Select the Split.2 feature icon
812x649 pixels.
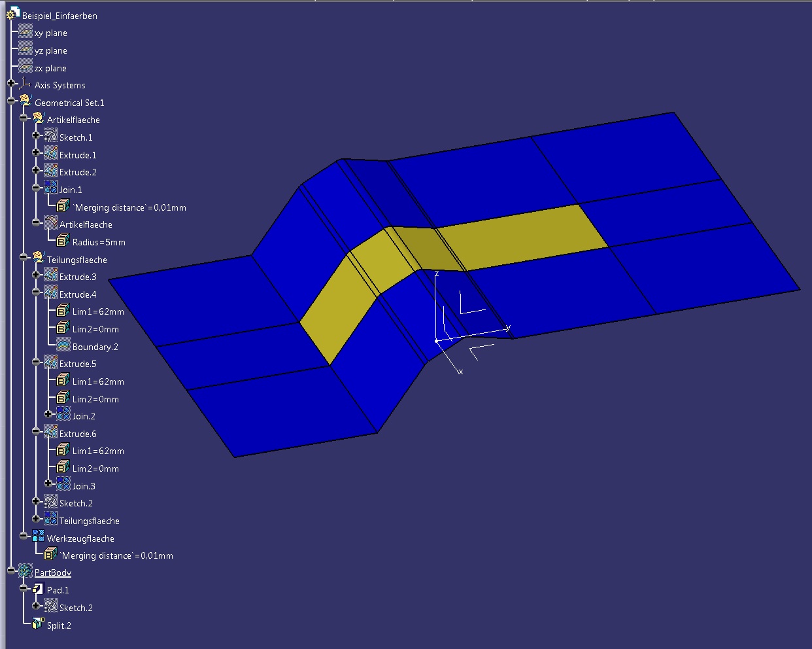click(x=38, y=624)
